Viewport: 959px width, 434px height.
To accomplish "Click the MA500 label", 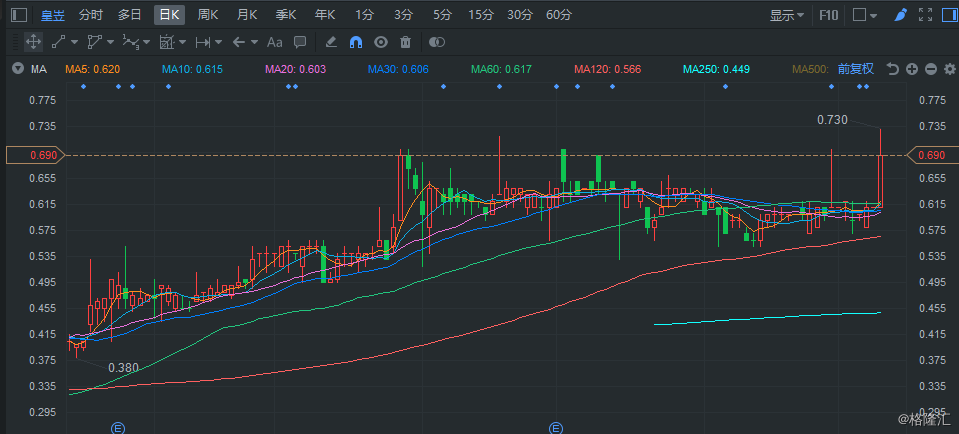I will click(x=810, y=69).
